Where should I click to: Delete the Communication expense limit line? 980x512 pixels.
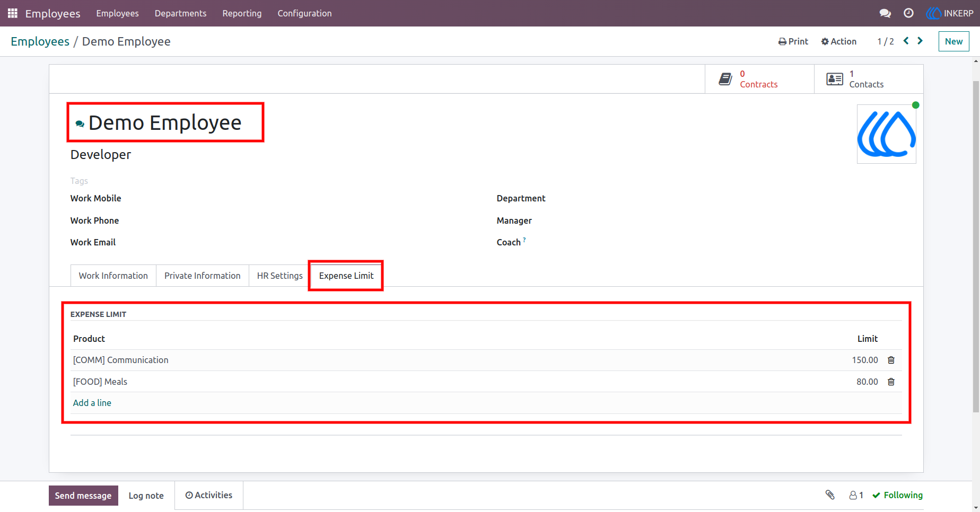(x=891, y=360)
